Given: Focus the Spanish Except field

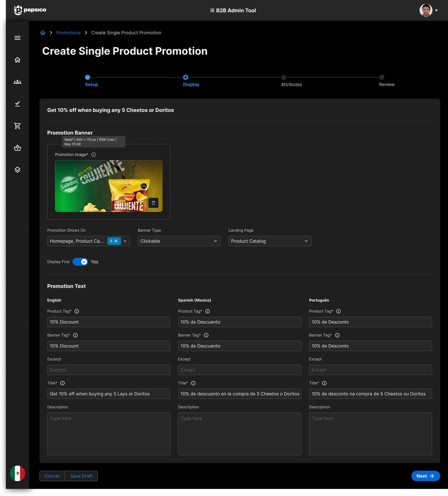Looking at the screenshot, I should coord(240,370).
